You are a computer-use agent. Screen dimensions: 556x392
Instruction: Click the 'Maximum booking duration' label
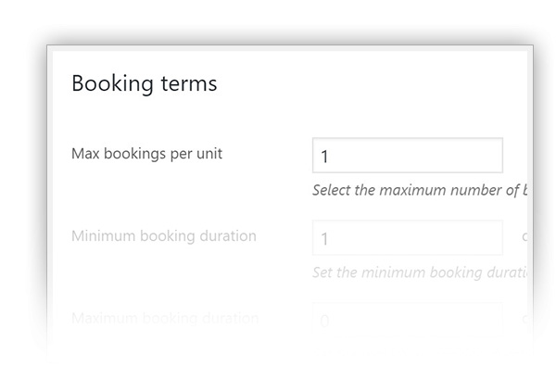(165, 318)
